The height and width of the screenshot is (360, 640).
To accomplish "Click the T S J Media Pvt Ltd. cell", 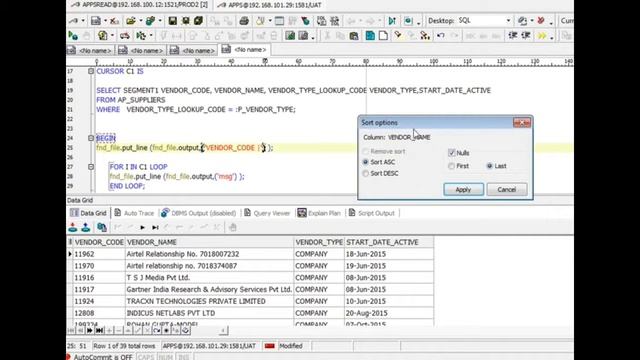I will coord(209,278).
